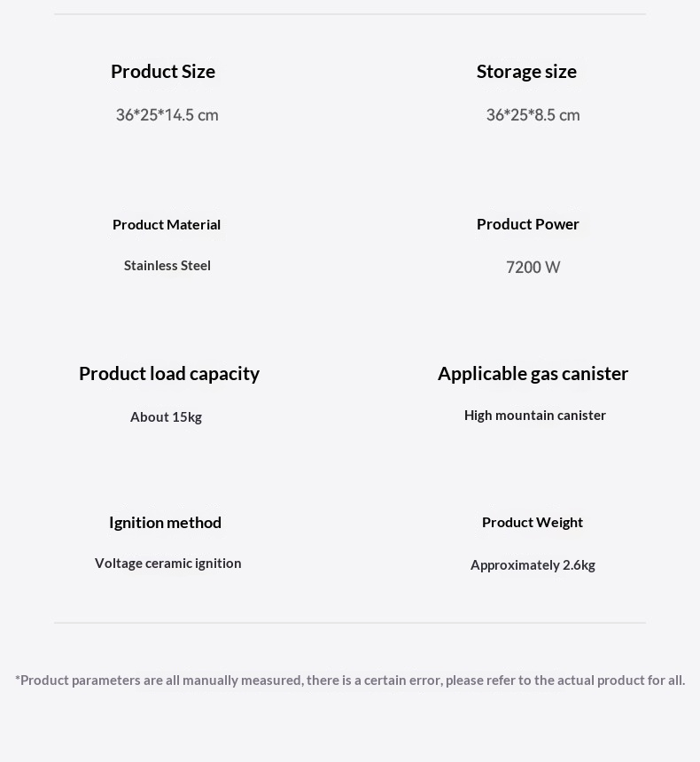Click the top horizontal divider line

click(x=350, y=14)
